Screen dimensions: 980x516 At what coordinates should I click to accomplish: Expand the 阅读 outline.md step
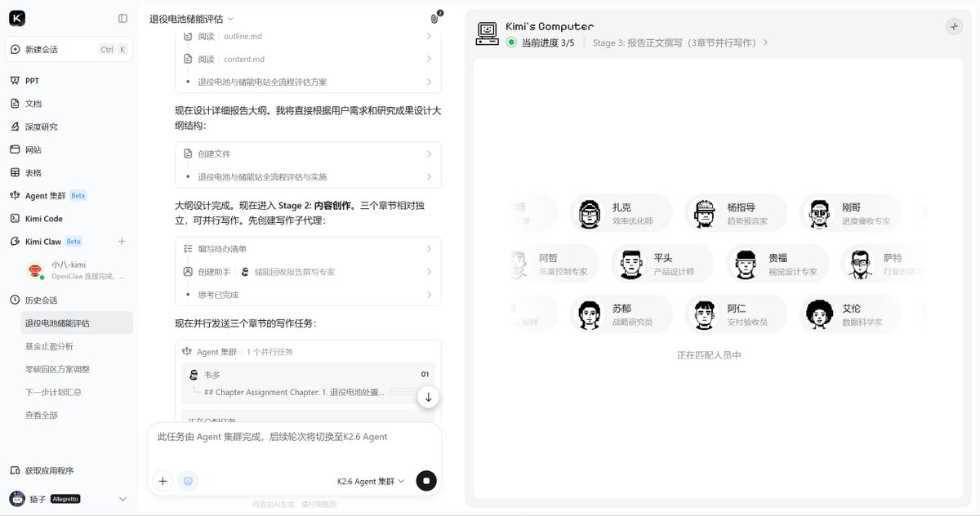point(308,36)
